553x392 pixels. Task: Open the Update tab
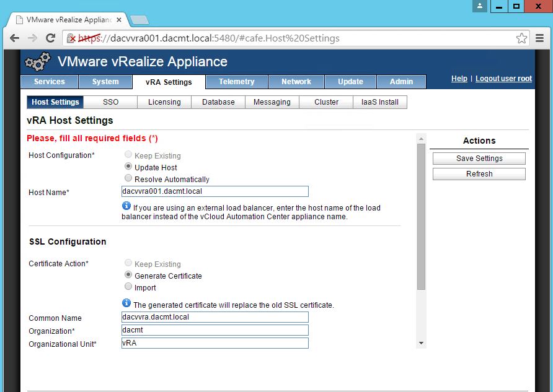pos(350,82)
